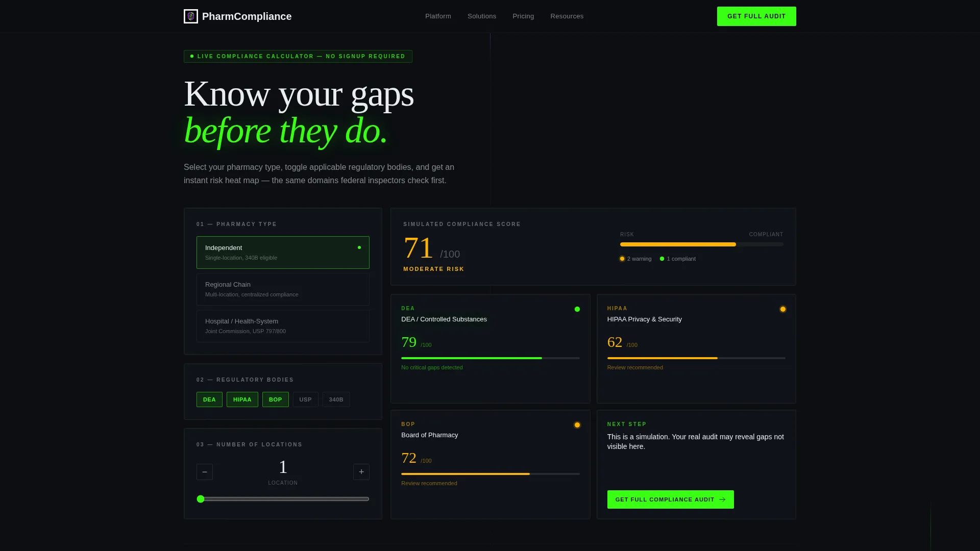Click the PharmCompliance shield logo icon

tap(191, 16)
